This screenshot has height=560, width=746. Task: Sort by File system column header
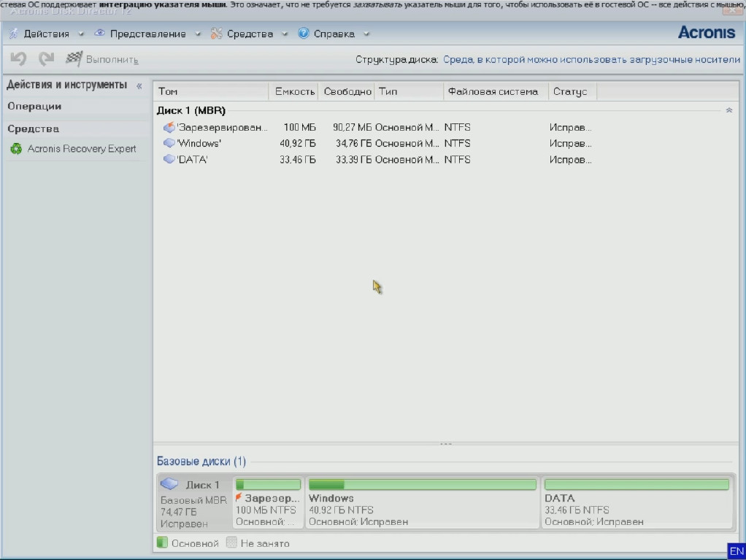pos(493,92)
